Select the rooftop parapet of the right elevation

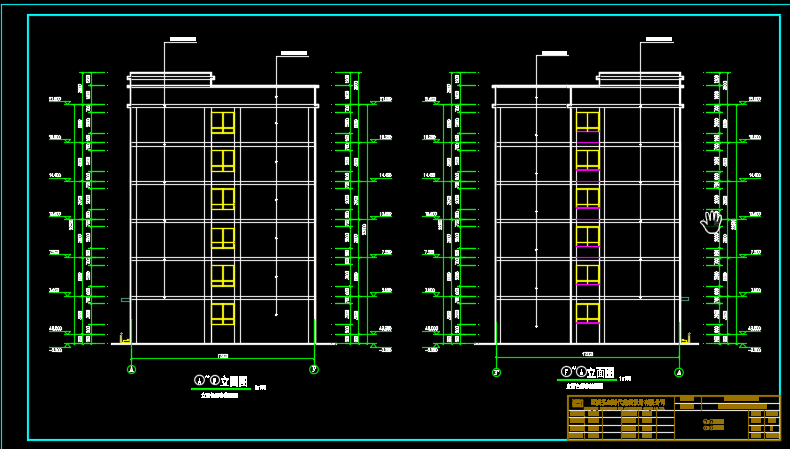point(640,77)
